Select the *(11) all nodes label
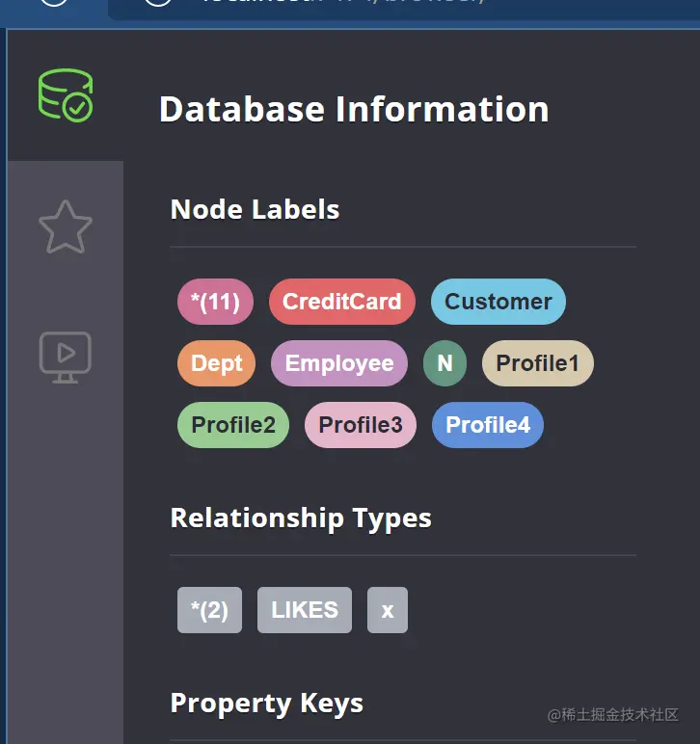The width and height of the screenshot is (700, 744). coord(215,302)
